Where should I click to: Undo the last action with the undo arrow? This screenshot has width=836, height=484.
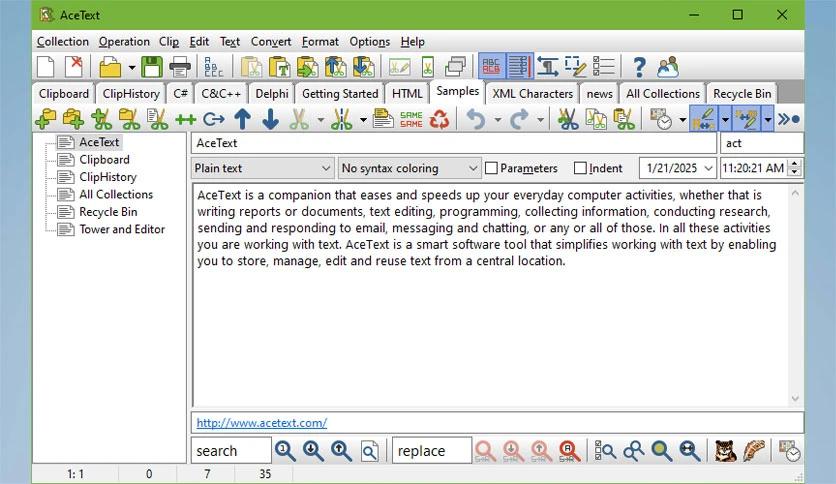click(476, 119)
